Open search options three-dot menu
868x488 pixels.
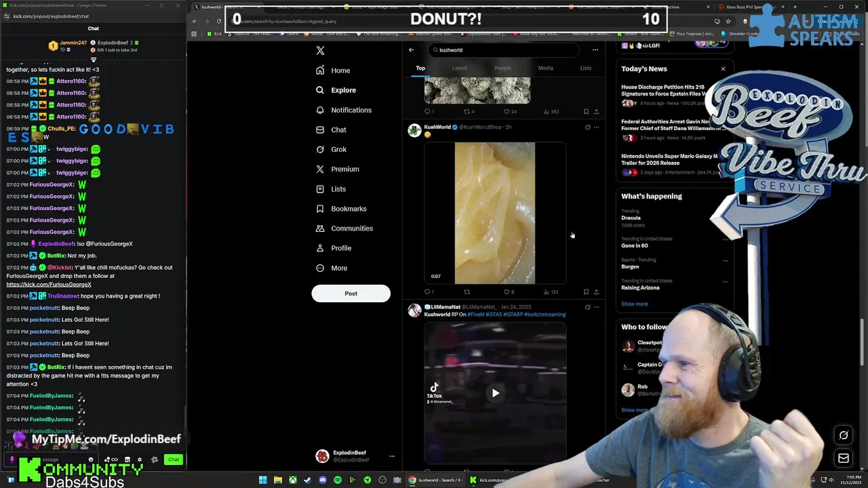click(x=595, y=49)
